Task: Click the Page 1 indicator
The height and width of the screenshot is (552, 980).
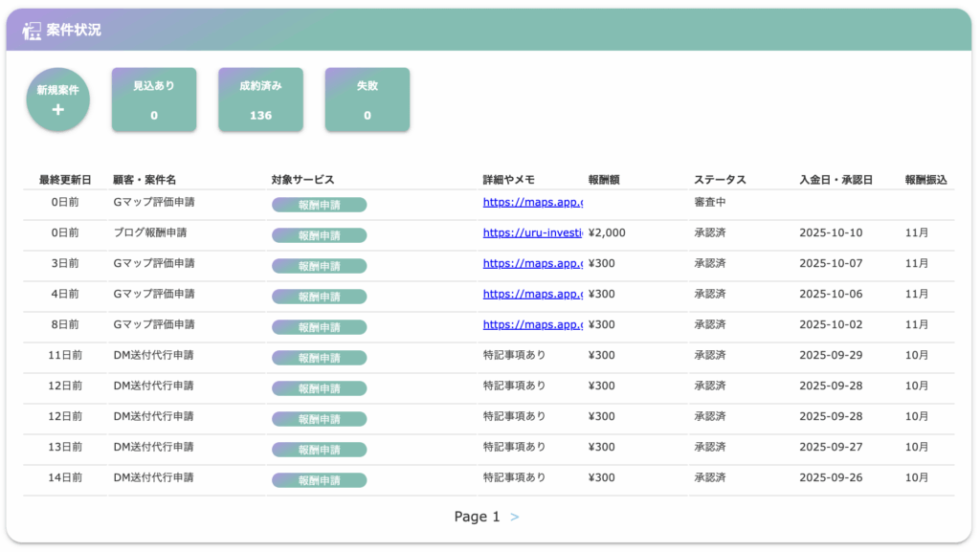Action: [477, 517]
